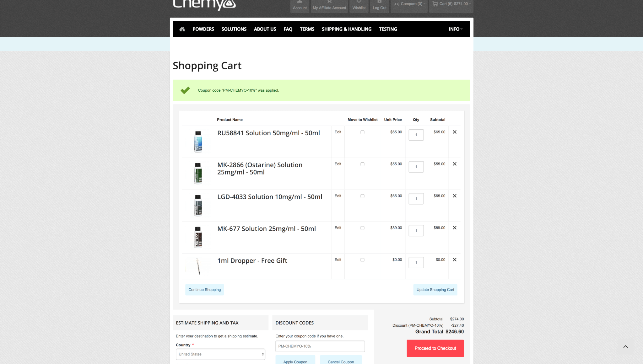Open the INFO dropdown menu

[x=456, y=29]
